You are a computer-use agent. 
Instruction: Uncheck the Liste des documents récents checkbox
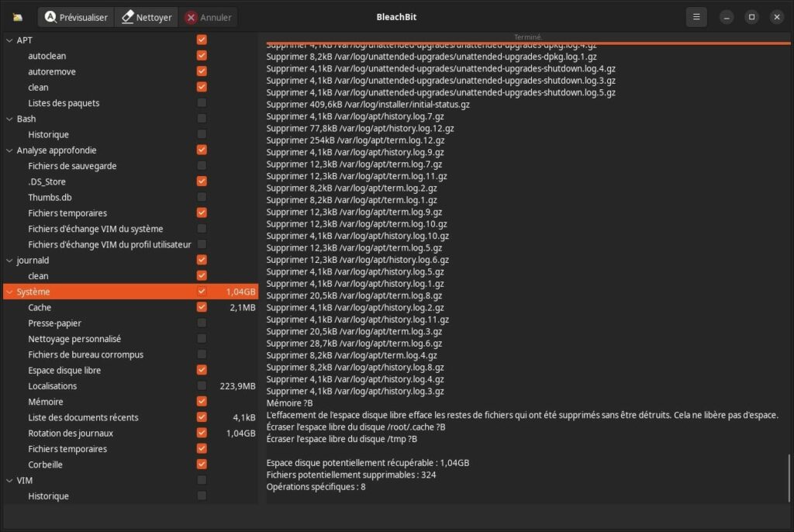coord(202,416)
